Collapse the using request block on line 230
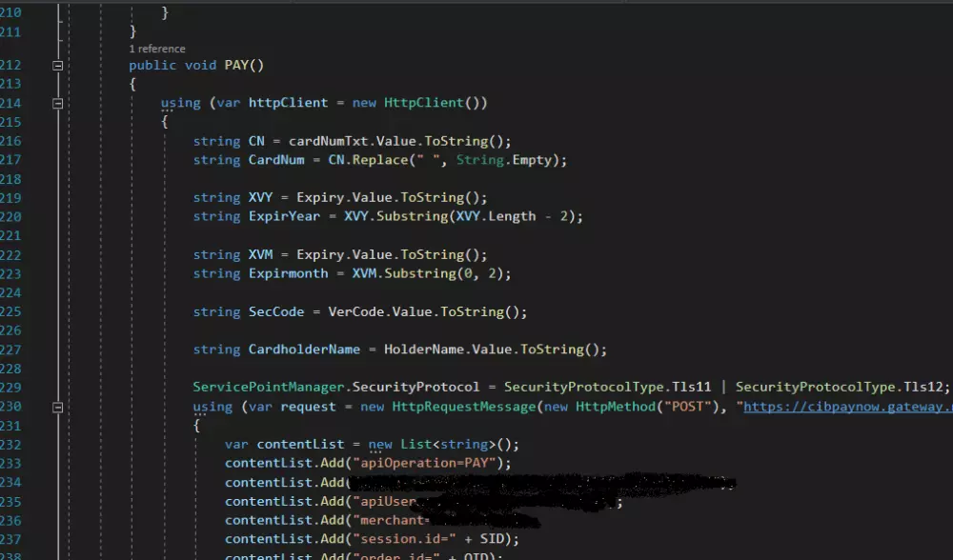This screenshot has width=953, height=560. [56, 406]
